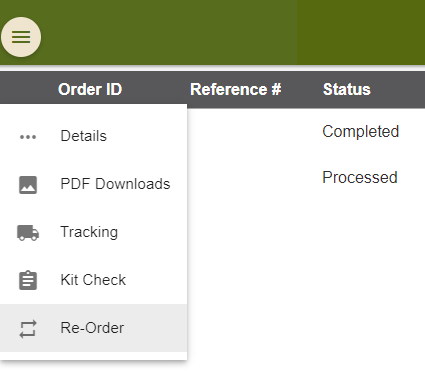This screenshot has width=425, height=378.
Task: Click the Processed status cell
Action: pyautogui.click(x=360, y=177)
